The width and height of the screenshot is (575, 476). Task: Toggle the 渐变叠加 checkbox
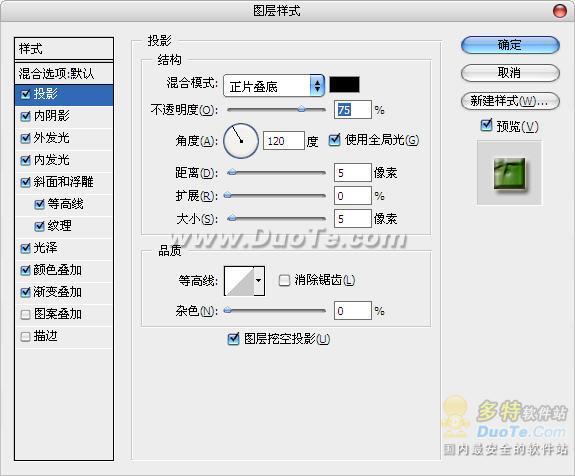(x=25, y=292)
